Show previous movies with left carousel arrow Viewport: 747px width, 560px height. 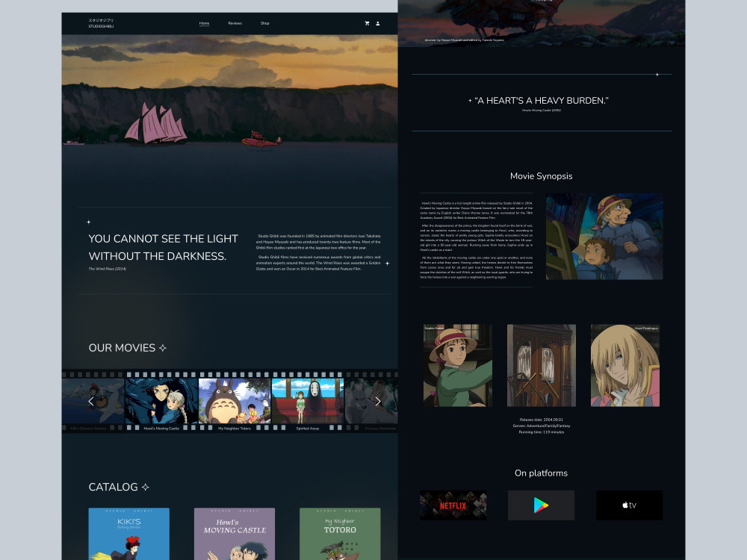point(91,402)
